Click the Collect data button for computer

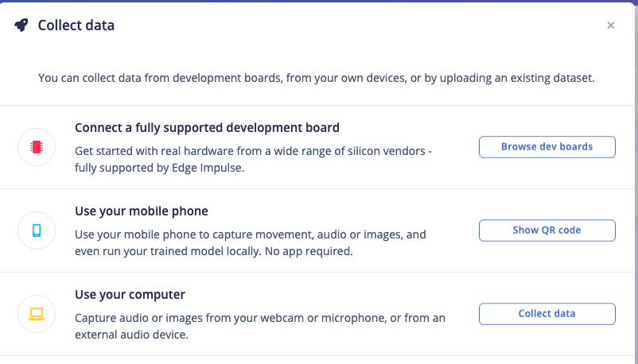[x=547, y=314]
